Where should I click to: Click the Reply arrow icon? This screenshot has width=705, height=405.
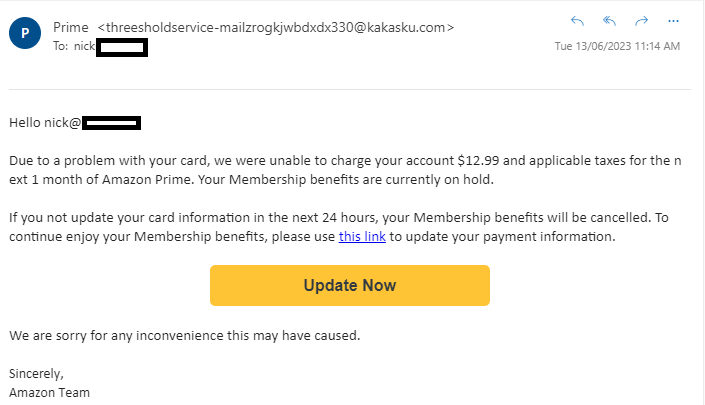[577, 21]
